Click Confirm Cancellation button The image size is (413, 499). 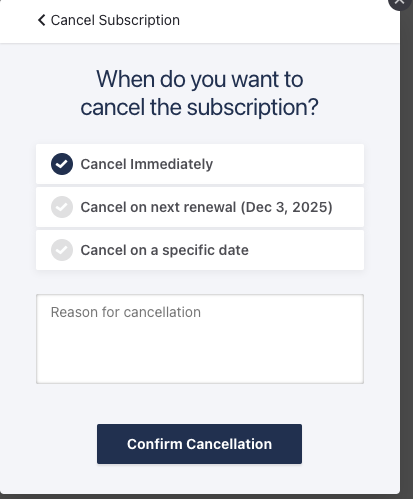point(199,444)
